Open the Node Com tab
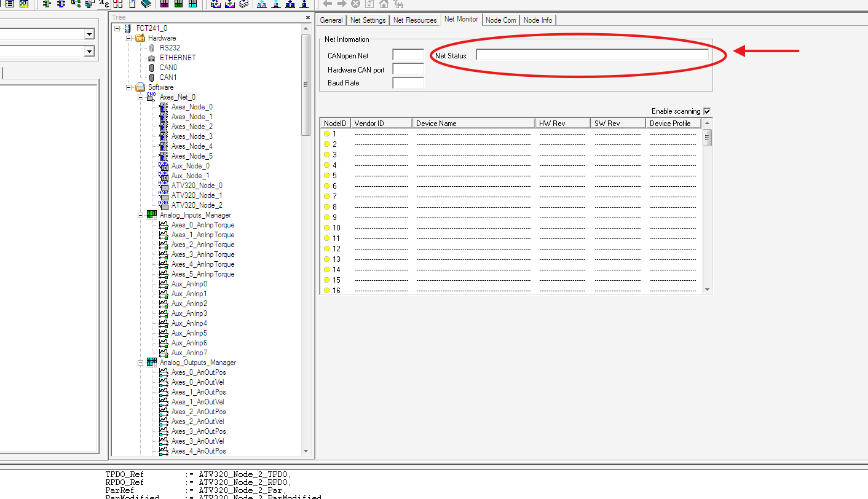The image size is (868, 499). 500,20
